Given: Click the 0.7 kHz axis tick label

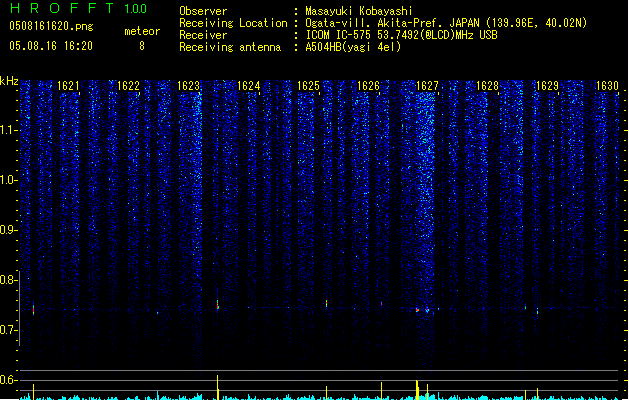Looking at the screenshot, I should pos(9,330).
